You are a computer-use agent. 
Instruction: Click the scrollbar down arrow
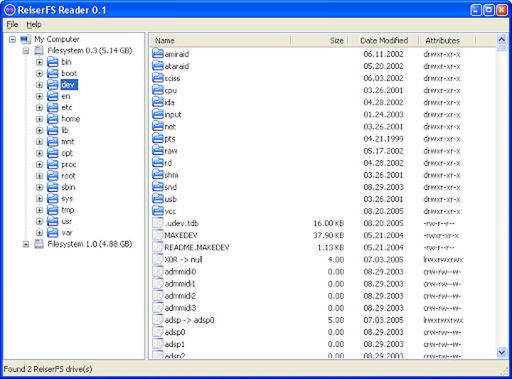501,352
